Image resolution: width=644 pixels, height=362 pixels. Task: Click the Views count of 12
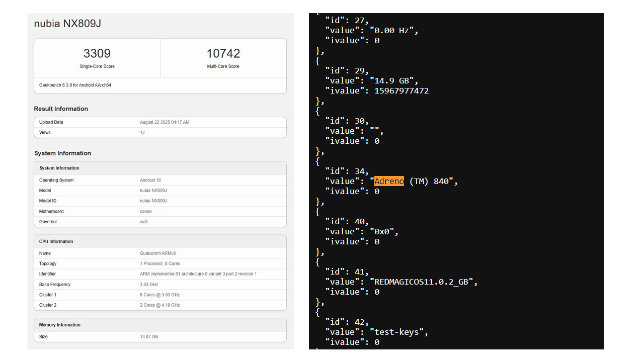[x=142, y=133]
